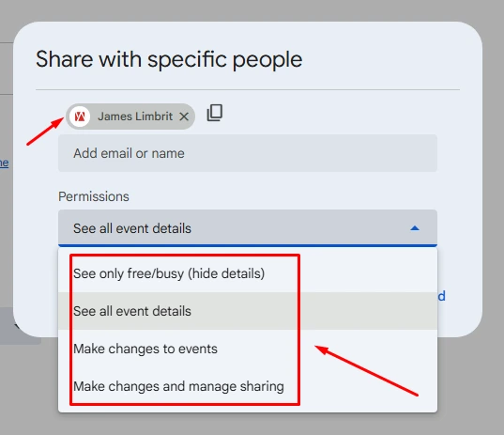Image resolution: width=504 pixels, height=435 pixels.
Task: Click the Permissions label
Action: click(94, 196)
